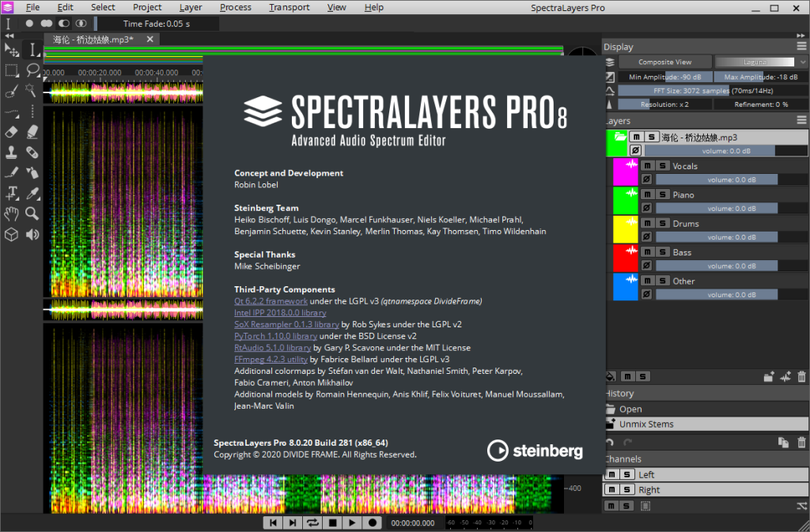Clear history with History trash icon
The height and width of the screenshot is (532, 810).
point(802,443)
